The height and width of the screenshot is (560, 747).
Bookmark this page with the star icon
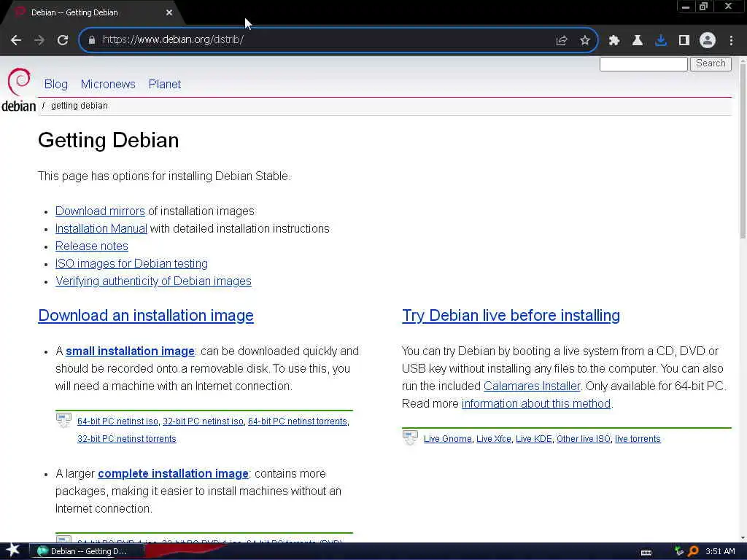pos(585,41)
